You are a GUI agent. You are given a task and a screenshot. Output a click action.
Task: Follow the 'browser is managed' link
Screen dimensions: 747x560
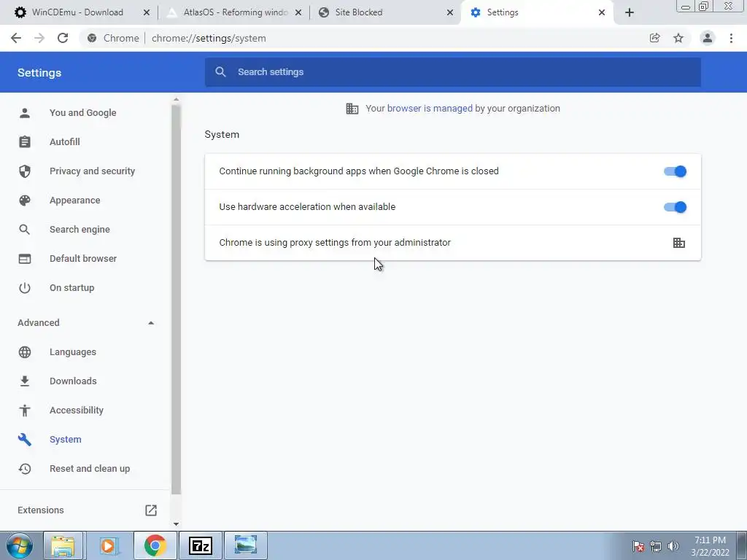coord(430,109)
